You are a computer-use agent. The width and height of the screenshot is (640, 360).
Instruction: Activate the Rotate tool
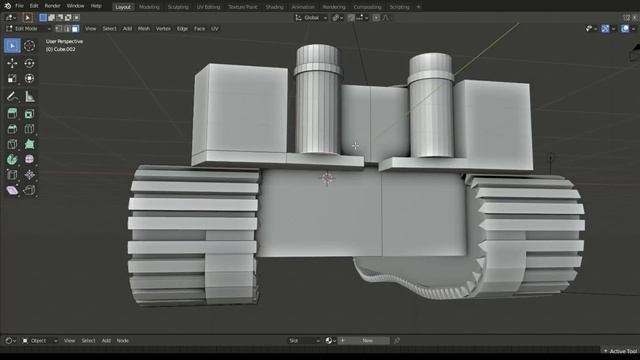click(x=29, y=63)
